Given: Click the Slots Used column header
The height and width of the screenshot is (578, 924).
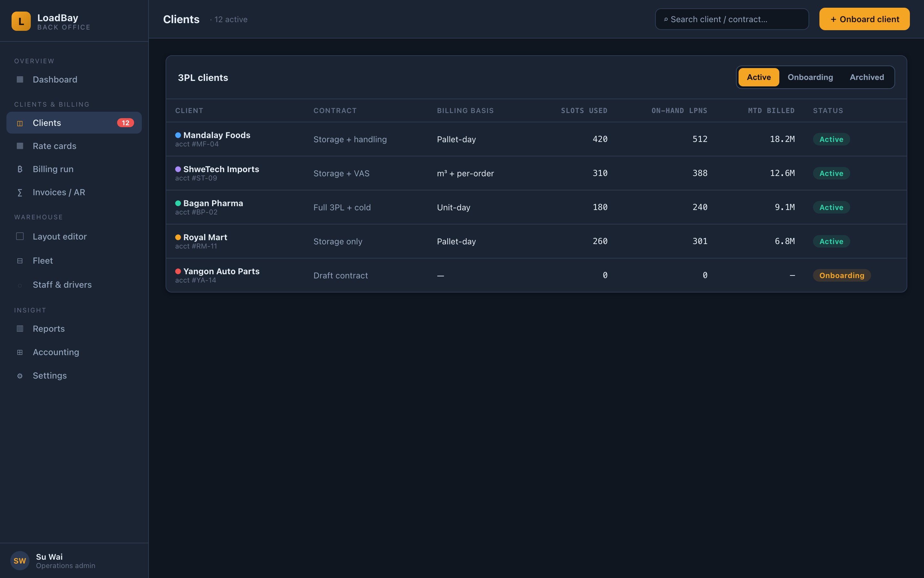Looking at the screenshot, I should coord(584,110).
